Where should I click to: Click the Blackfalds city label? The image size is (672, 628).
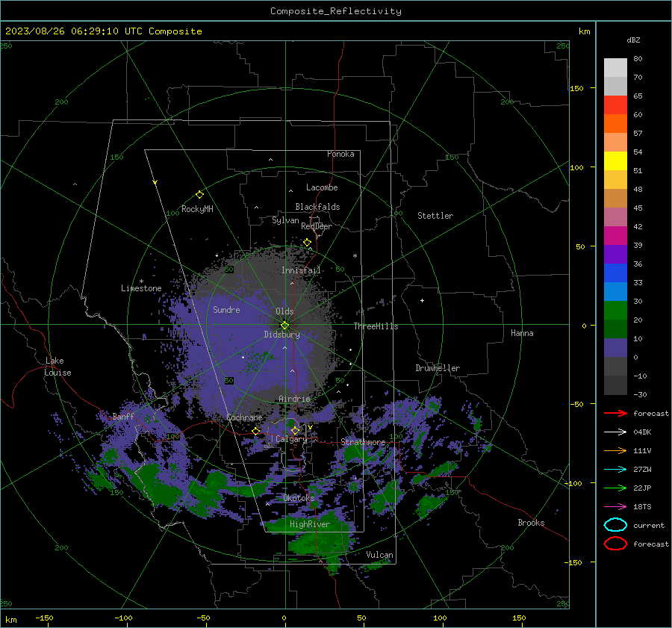click(317, 207)
